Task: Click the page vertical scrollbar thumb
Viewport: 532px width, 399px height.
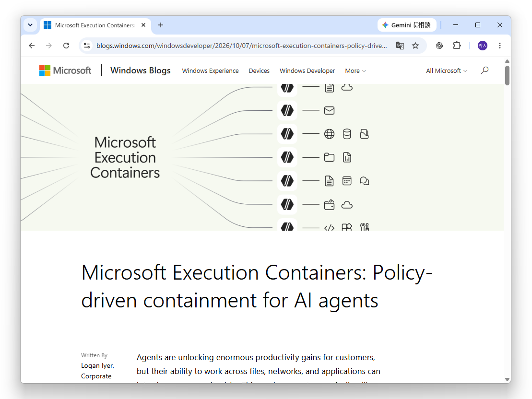Action: pyautogui.click(x=507, y=75)
